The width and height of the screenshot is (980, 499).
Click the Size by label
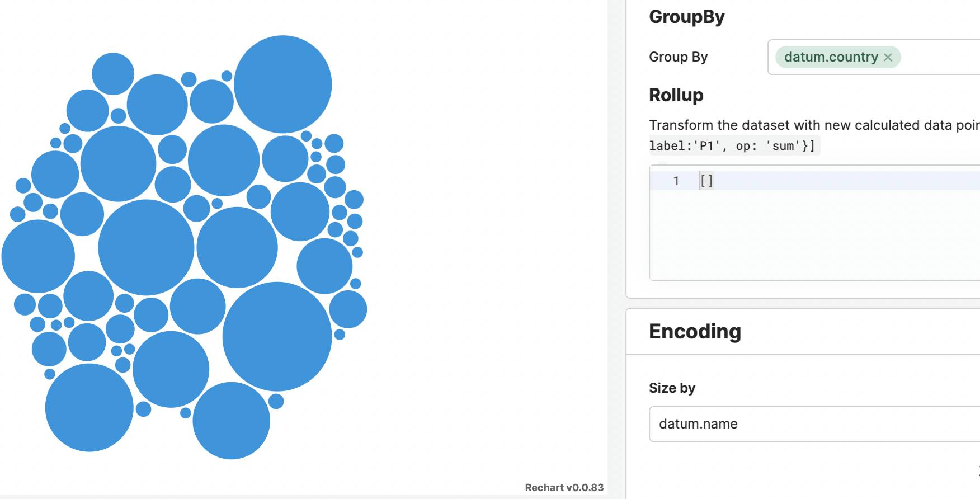[672, 388]
